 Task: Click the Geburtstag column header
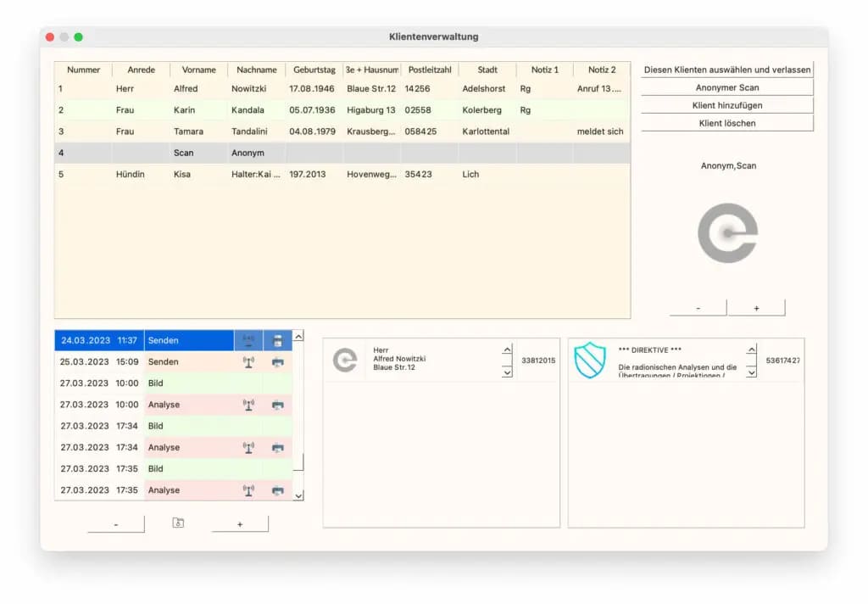tap(314, 70)
